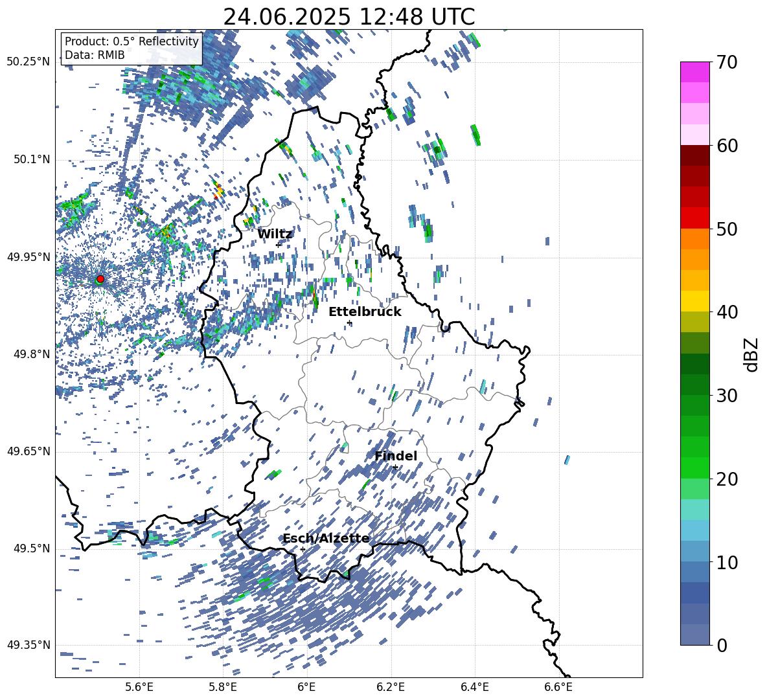Image resolution: width=767 pixels, height=700 pixels.
Task: Click the magenta swatch atop the colorbar
Action: click(x=694, y=72)
